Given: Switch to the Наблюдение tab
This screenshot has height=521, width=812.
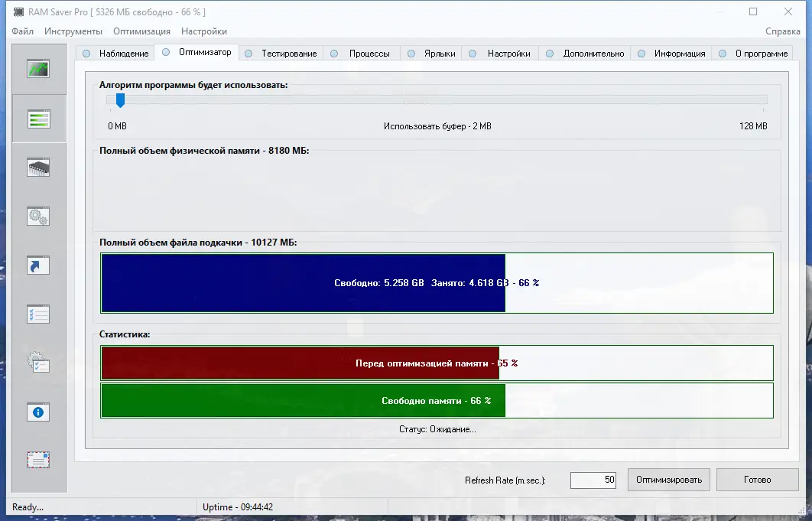Looking at the screenshot, I should click(x=115, y=54).
